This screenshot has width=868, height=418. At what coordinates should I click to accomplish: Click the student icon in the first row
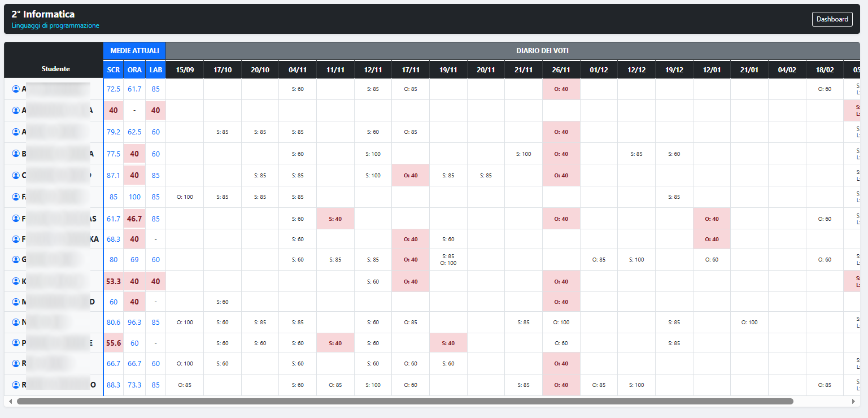(x=16, y=89)
